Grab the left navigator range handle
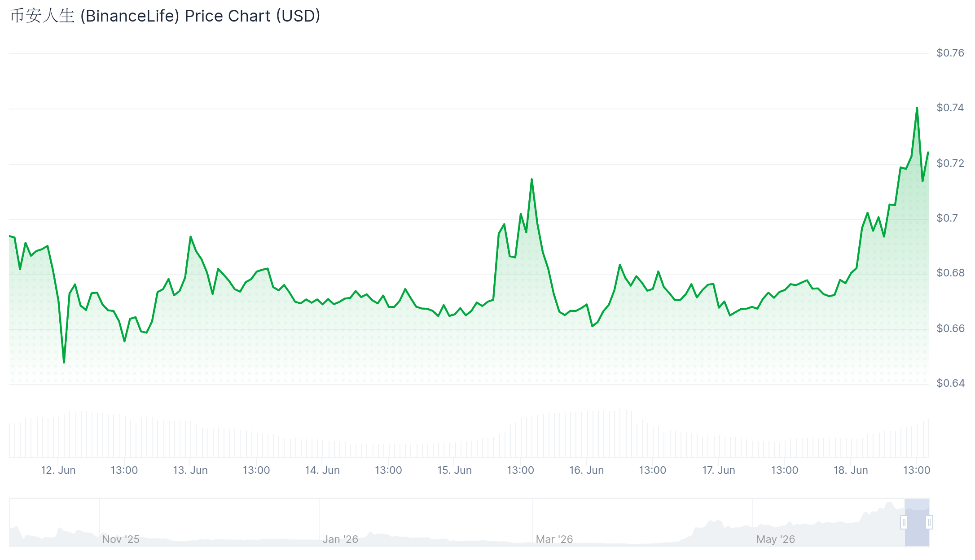This screenshot has height=560, width=975. (x=904, y=522)
